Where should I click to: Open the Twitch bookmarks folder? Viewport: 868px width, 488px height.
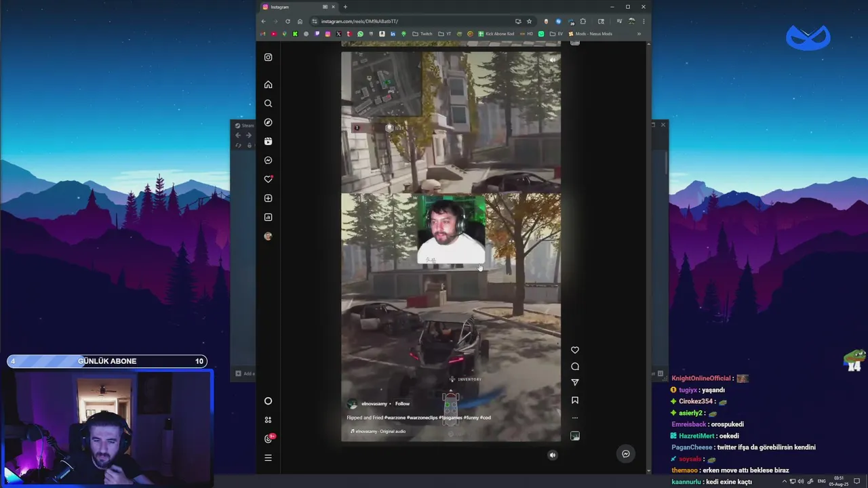(422, 34)
